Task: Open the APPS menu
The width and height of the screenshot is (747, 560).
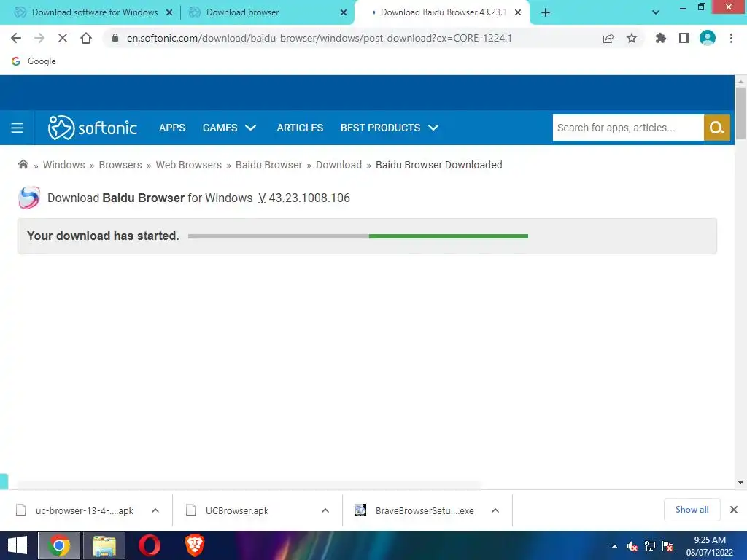Action: pyautogui.click(x=172, y=128)
